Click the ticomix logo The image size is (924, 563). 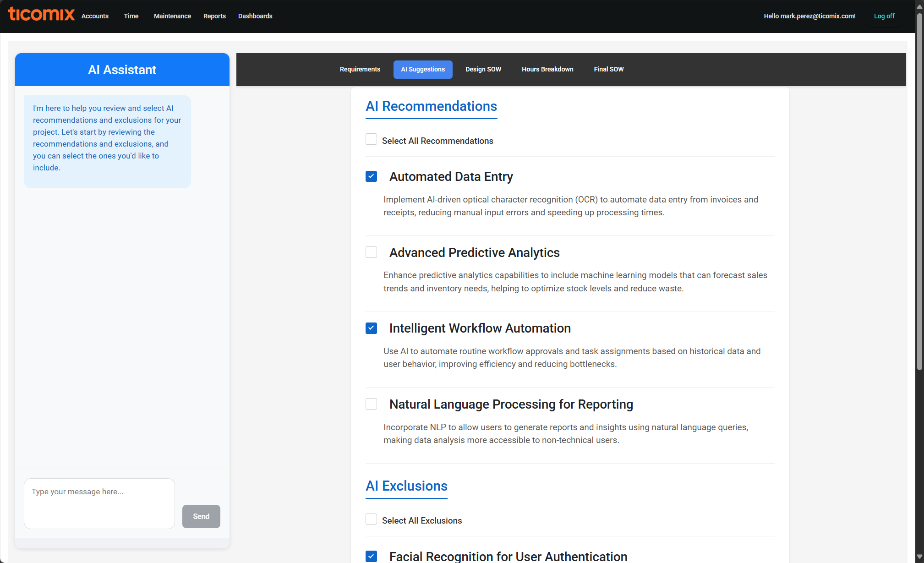[41, 15]
